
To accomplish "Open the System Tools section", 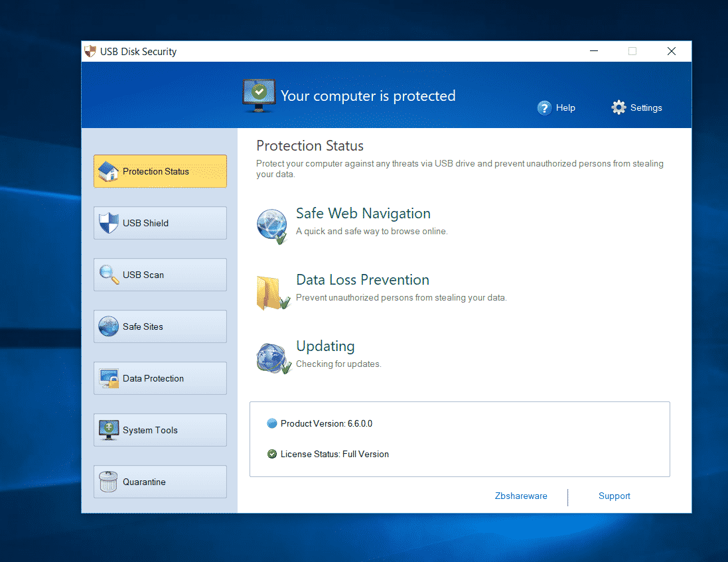I will coord(160,430).
